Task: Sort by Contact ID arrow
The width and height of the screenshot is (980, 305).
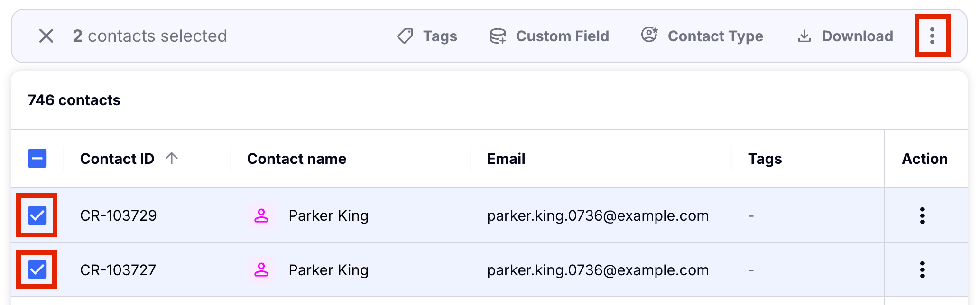Action: [x=172, y=158]
